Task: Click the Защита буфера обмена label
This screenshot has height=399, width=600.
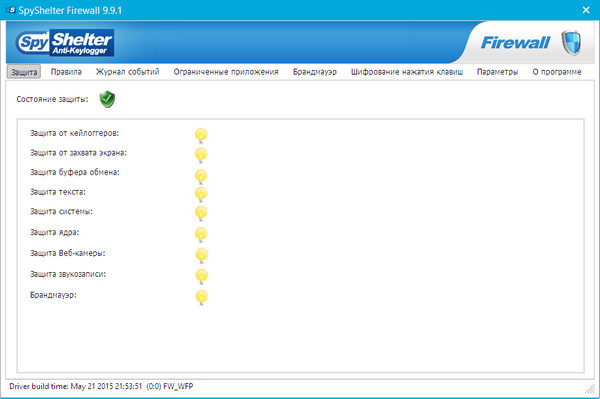Action: [75, 172]
